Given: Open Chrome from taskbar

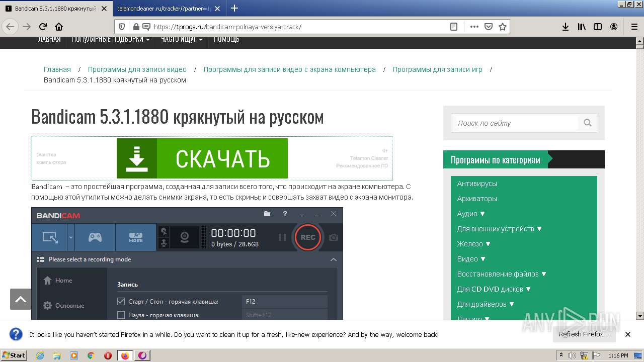Looking at the screenshot, I should coord(91,355).
